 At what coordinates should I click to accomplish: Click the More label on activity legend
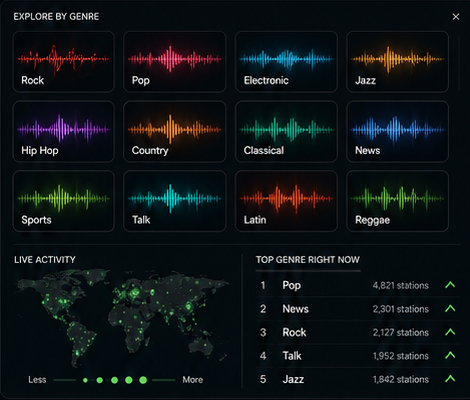(x=192, y=380)
